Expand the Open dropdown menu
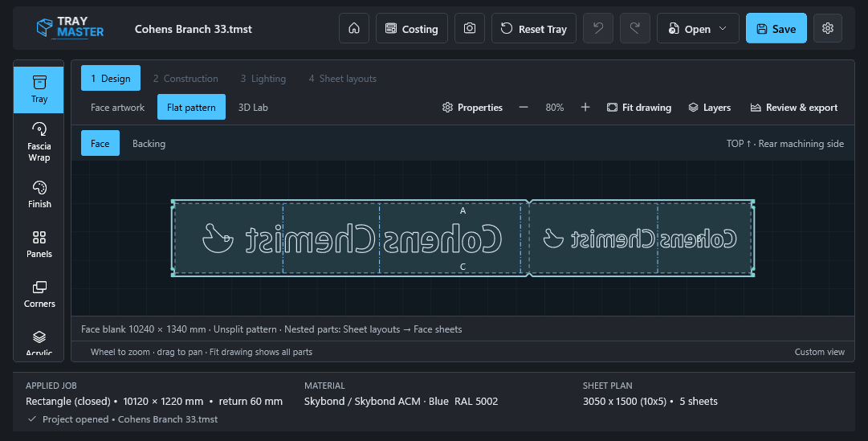This screenshot has width=868, height=441. [698, 28]
